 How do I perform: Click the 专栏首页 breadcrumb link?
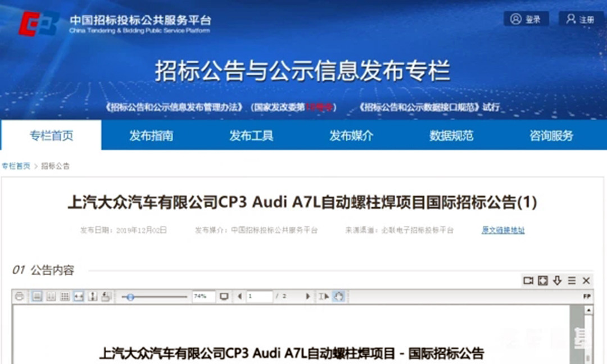(16, 166)
